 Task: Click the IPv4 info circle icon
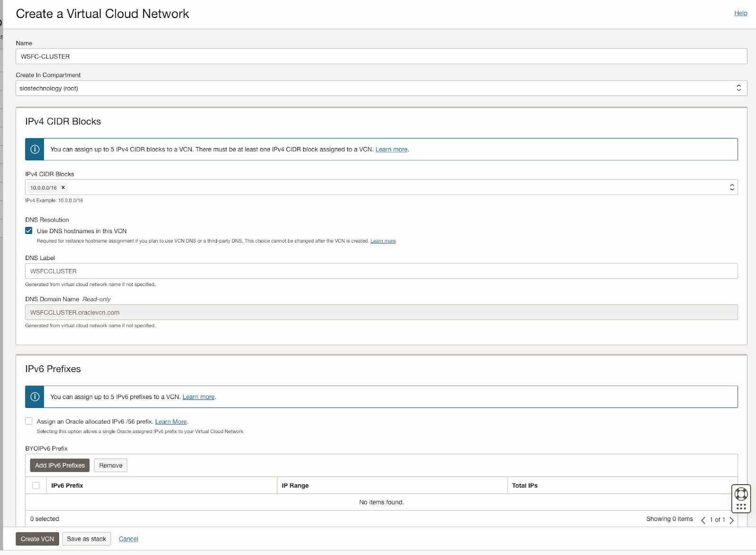[34, 149]
